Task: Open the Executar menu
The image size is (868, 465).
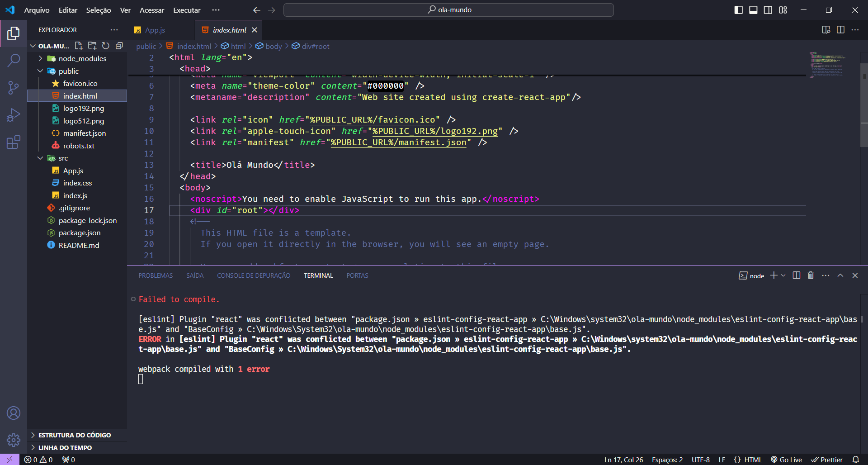Action: click(x=187, y=10)
